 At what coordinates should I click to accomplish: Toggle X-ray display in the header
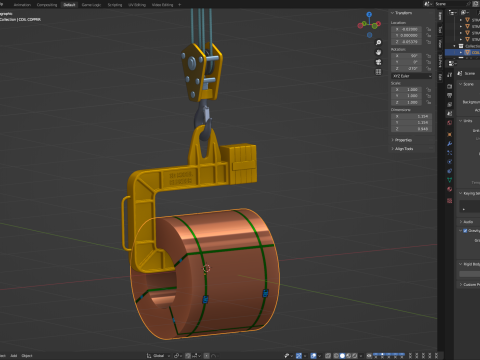328,356
